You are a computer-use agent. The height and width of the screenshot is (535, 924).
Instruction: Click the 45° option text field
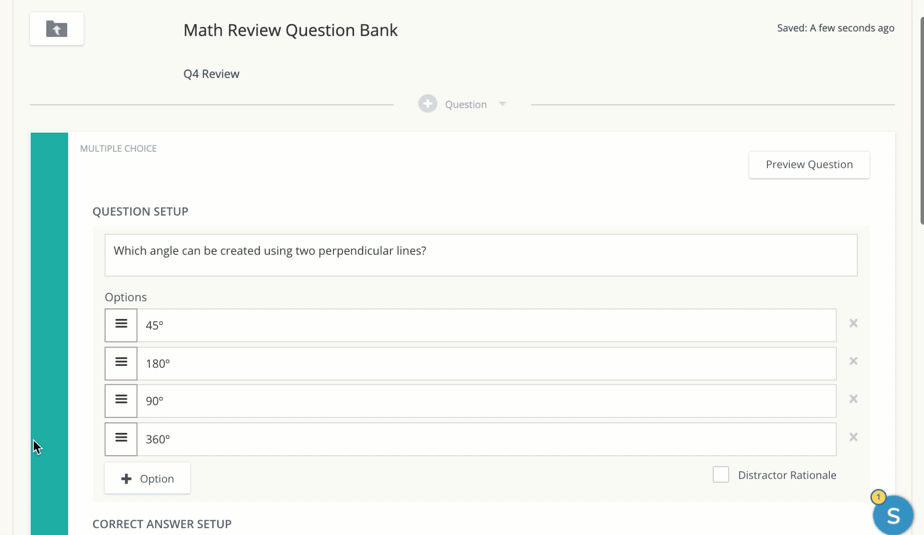[x=486, y=325]
